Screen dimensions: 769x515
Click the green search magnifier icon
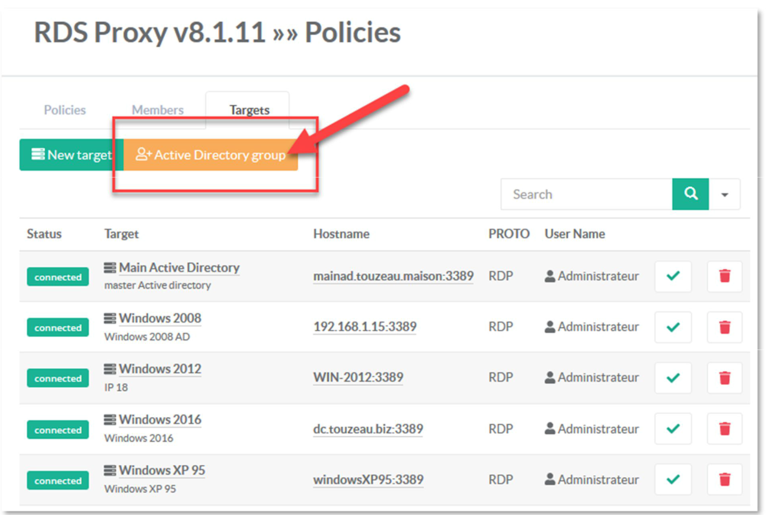pos(690,194)
